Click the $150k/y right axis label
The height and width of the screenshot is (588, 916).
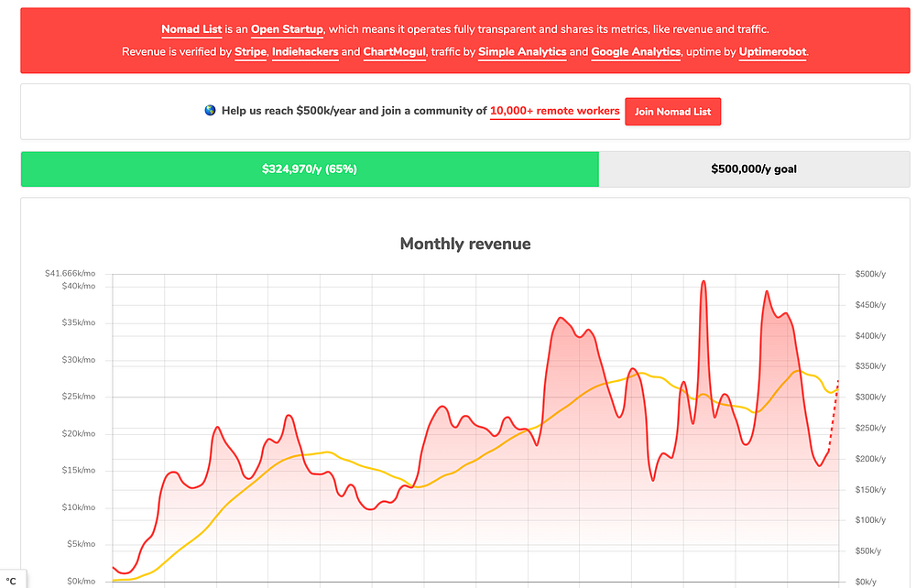click(870, 490)
